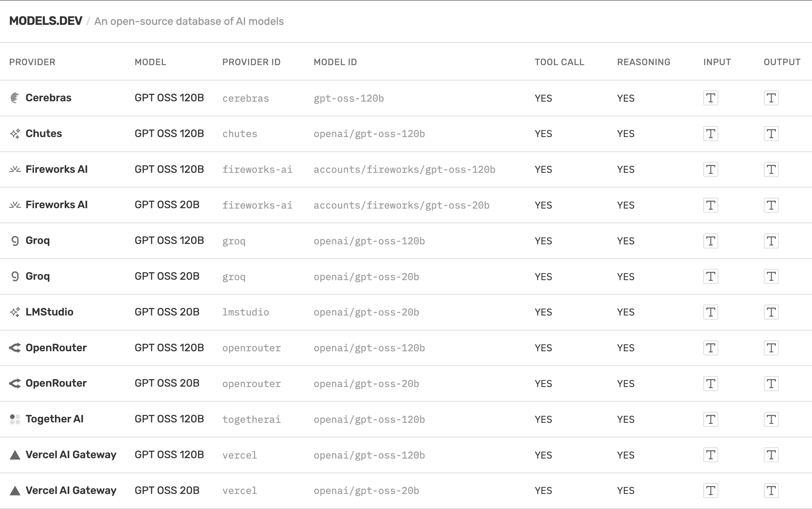Click the Tool Call column header
The height and width of the screenshot is (509, 812).
[560, 62]
